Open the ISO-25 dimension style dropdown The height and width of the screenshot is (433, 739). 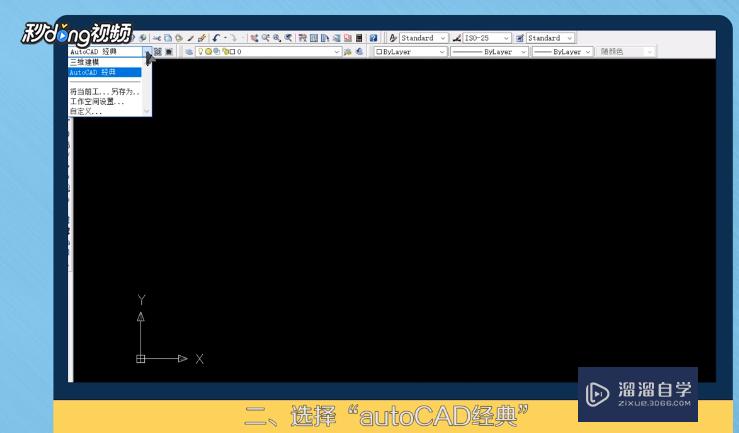tap(506, 38)
